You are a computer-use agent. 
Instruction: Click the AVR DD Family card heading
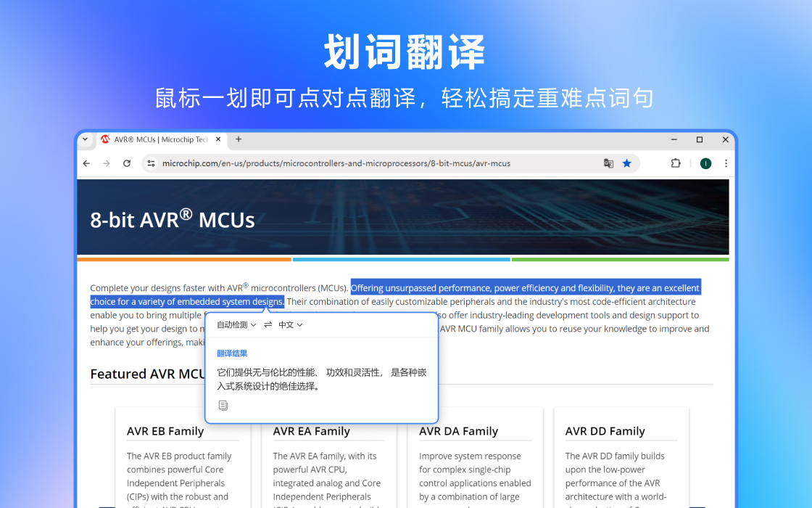point(605,431)
